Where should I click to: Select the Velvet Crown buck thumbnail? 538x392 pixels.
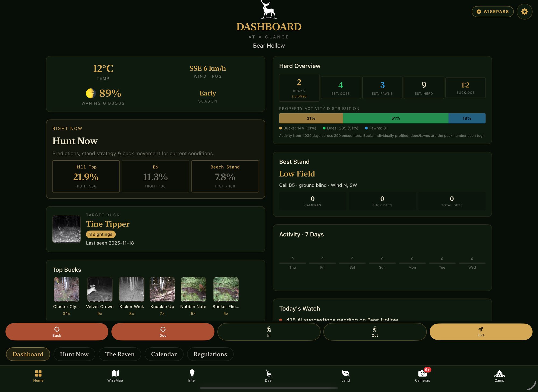(x=100, y=289)
